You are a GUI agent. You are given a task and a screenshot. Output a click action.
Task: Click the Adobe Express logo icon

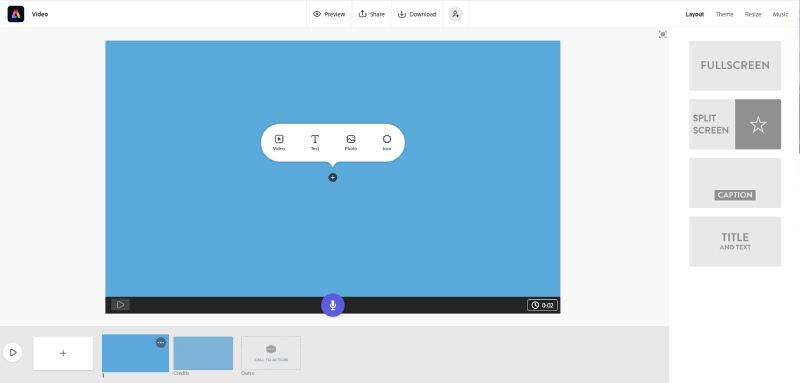[16, 14]
